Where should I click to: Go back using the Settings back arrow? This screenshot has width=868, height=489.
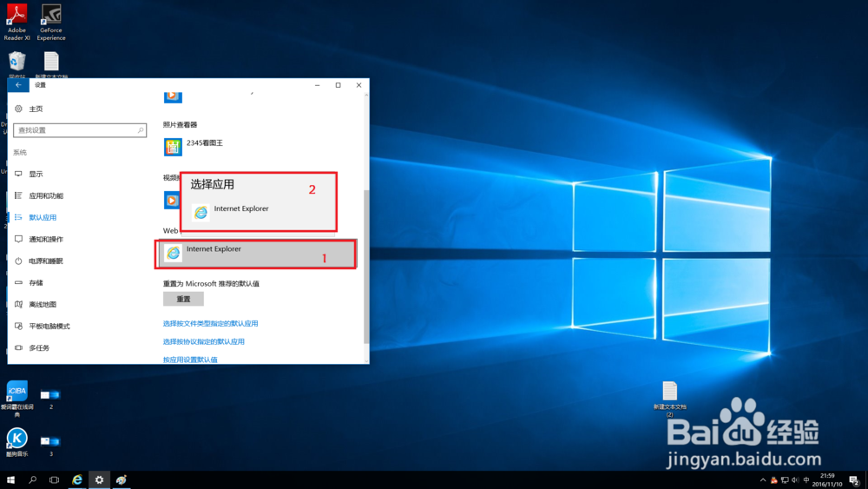(18, 85)
